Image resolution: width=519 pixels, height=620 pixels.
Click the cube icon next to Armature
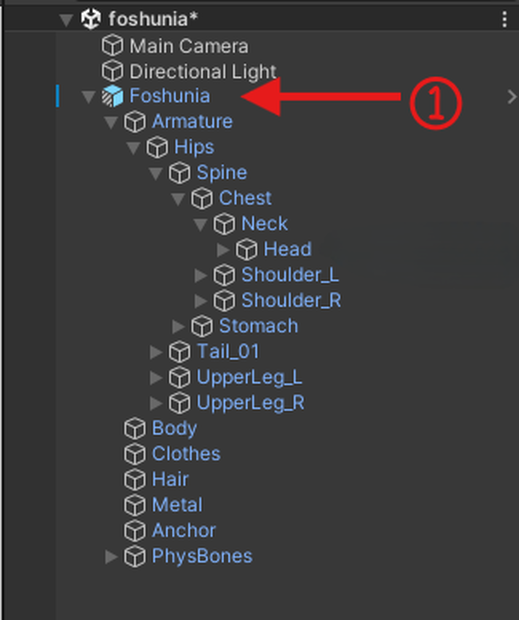tap(135, 122)
